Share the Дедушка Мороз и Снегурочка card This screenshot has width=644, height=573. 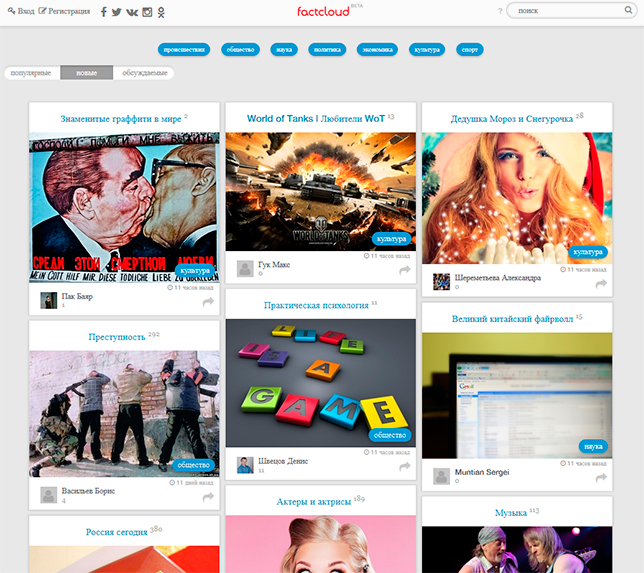[601, 283]
